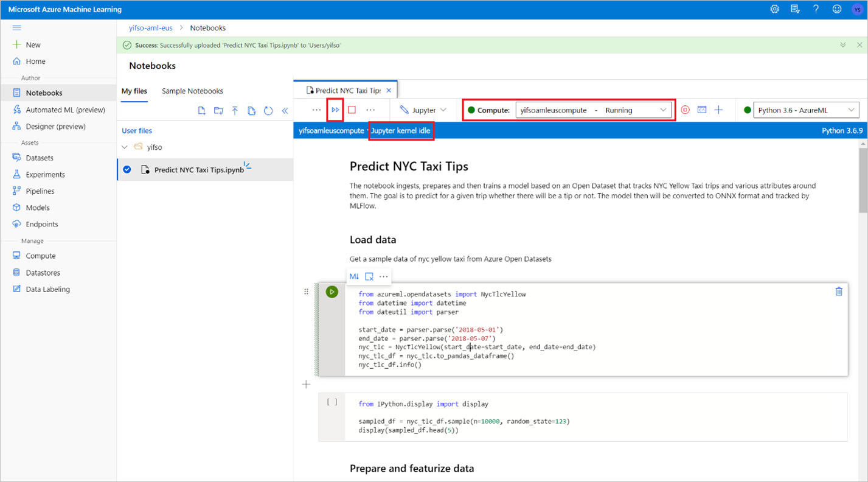Viewport: 868px width, 482px height.
Task: Collapse the file explorer panel
Action: (284, 110)
